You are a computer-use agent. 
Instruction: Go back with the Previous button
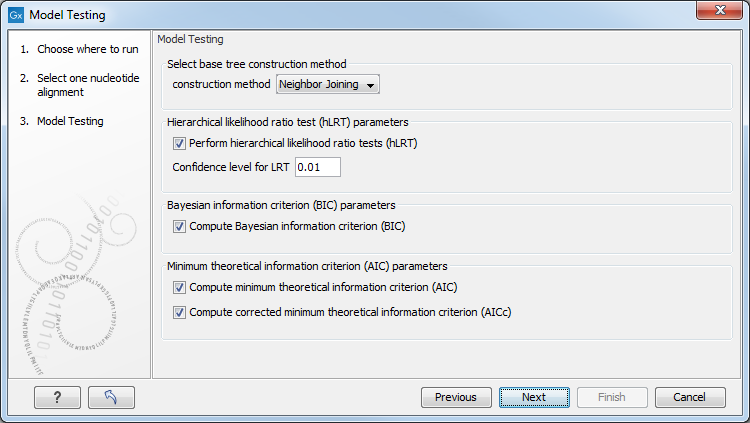pyautogui.click(x=456, y=397)
